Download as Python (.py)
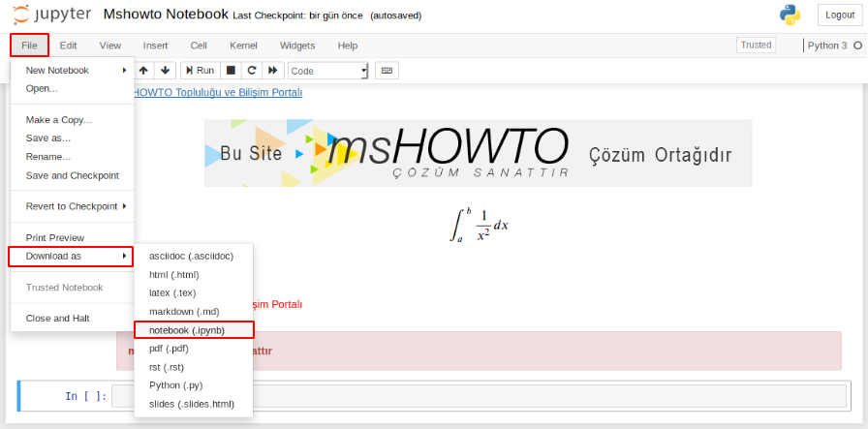 (194, 385)
